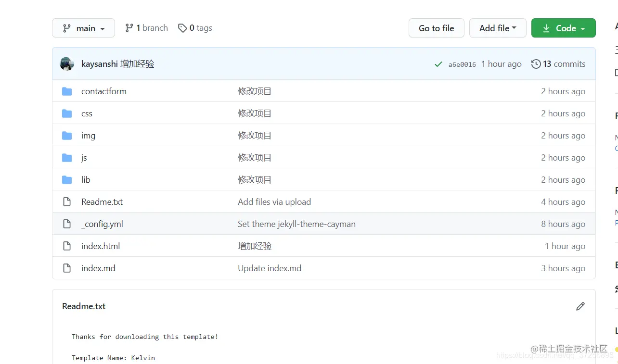Click the branch icon in main selector
618x364 pixels.
[67, 28]
